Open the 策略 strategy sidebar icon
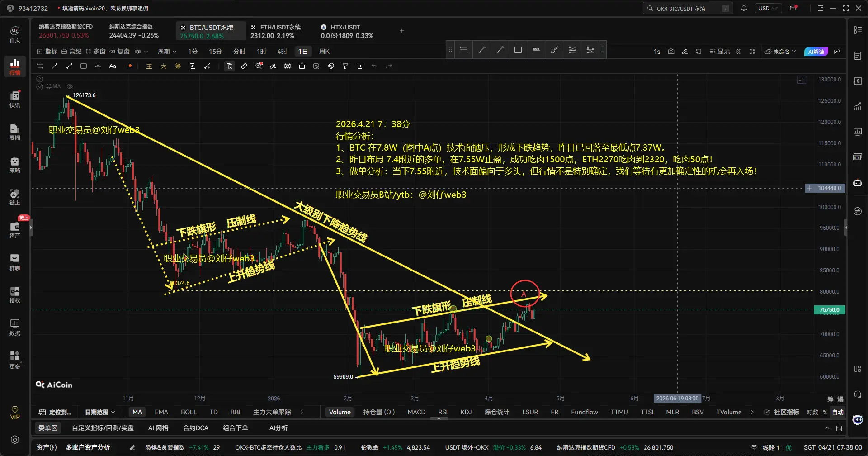Image resolution: width=868 pixels, height=456 pixels. pos(15,164)
